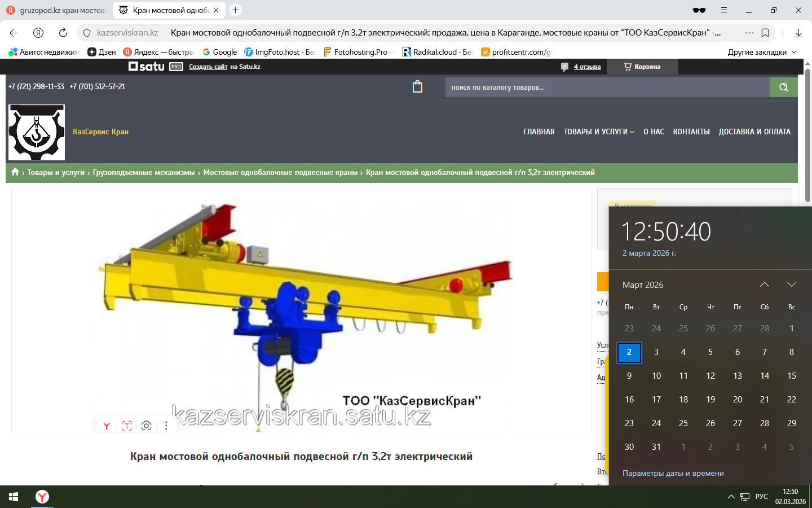Click the browser back arrow
This screenshot has width=812, height=508.
[x=14, y=33]
